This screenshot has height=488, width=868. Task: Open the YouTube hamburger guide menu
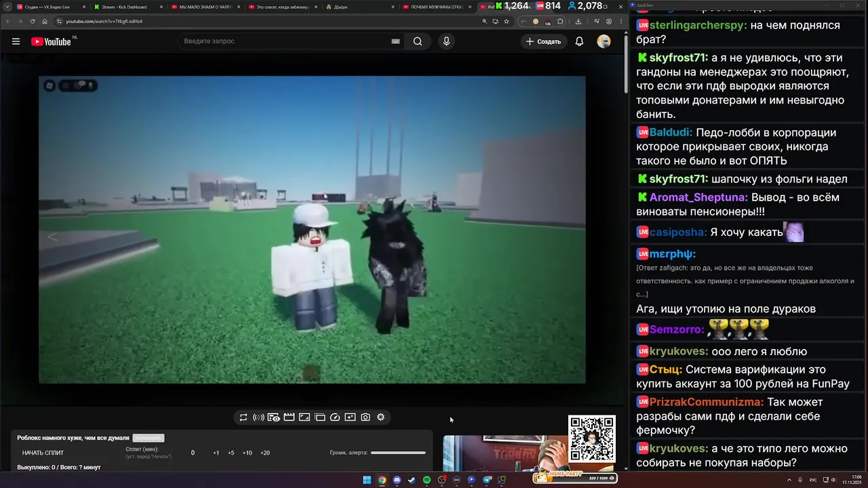click(x=16, y=41)
